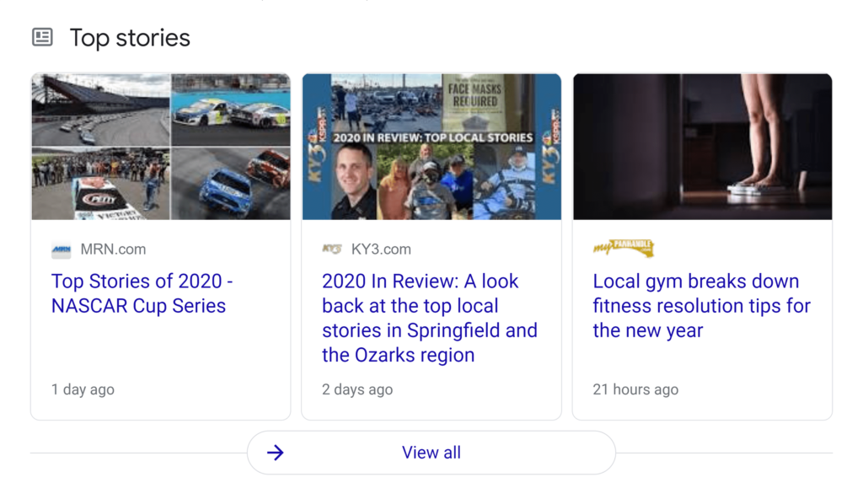
Task: Open the View all stories button
Action: [431, 453]
